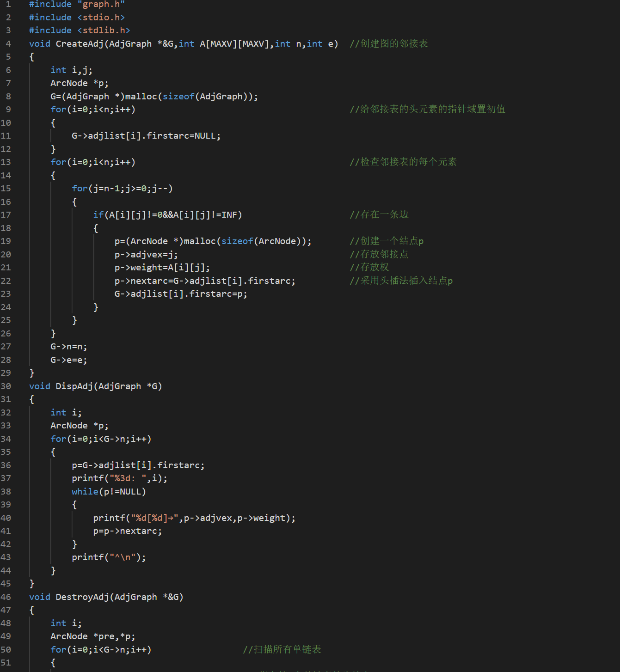Click comment 给邻接表的头元素的指针域置初值
The height and width of the screenshot is (672, 620).
click(x=427, y=109)
